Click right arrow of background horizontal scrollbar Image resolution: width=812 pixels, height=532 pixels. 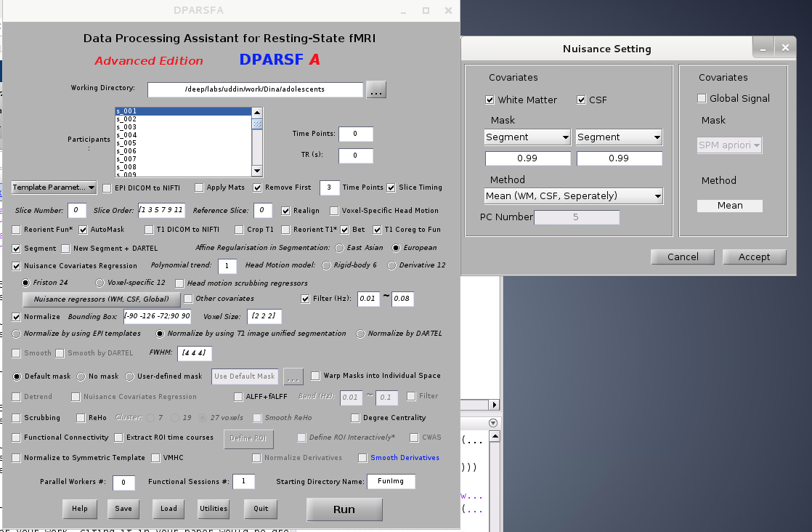click(x=495, y=405)
